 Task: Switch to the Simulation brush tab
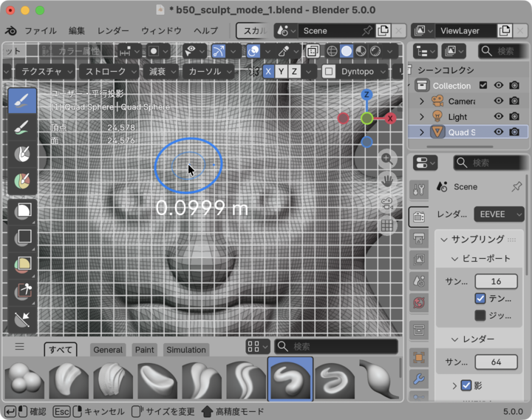click(x=186, y=350)
